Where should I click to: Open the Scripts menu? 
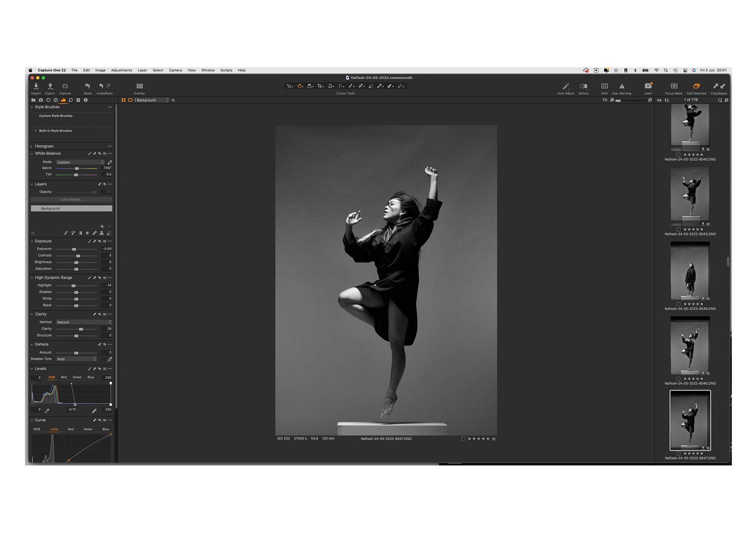click(226, 70)
